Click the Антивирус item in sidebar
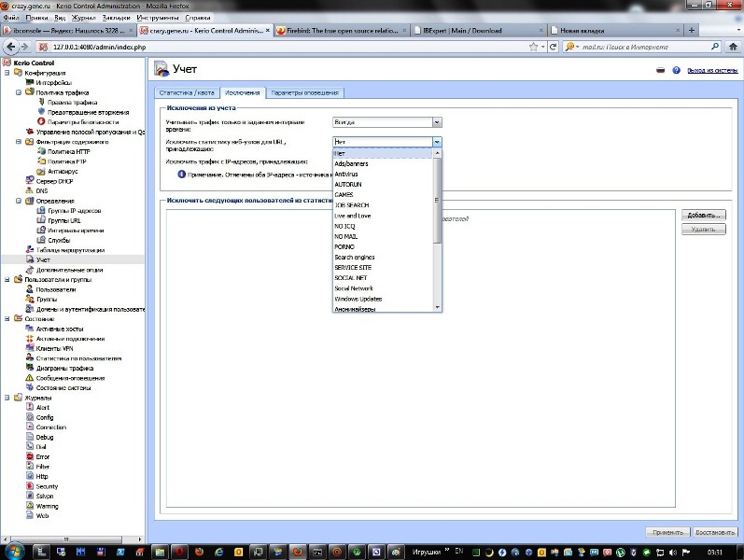The image size is (744, 560). [x=62, y=171]
